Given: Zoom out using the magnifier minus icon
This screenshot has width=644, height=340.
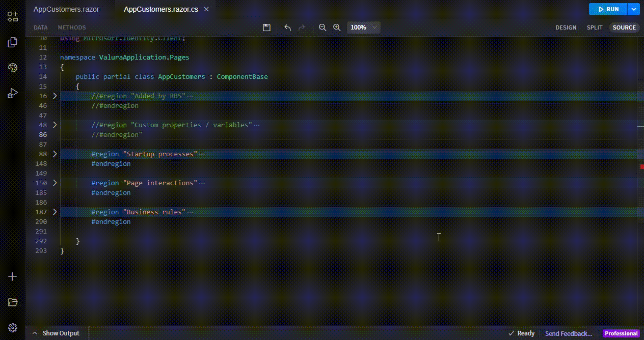Looking at the screenshot, I should [323, 27].
